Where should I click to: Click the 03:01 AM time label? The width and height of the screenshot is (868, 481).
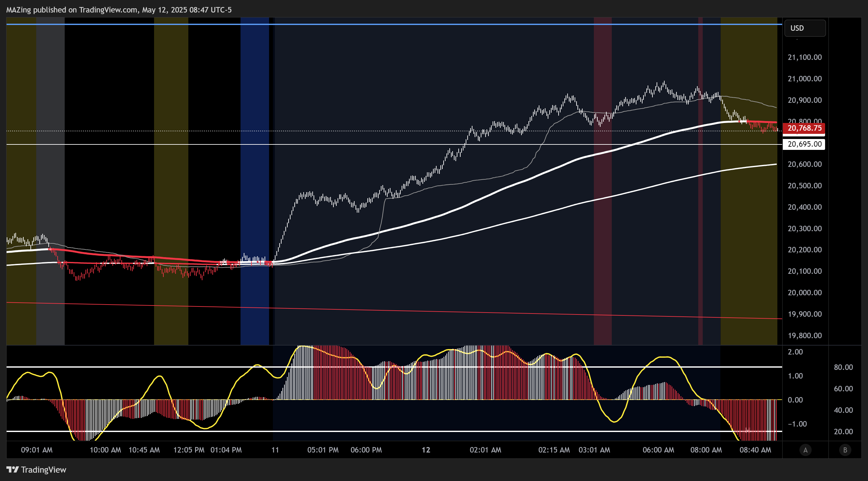[594, 450]
